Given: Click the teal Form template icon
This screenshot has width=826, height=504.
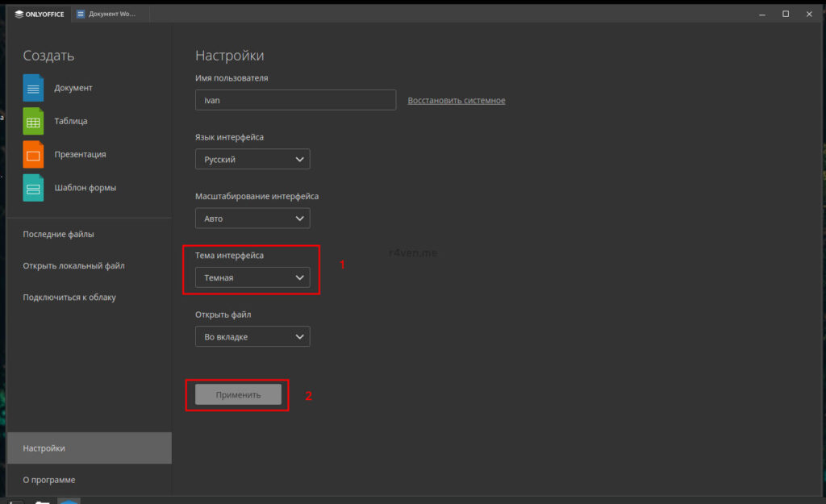Looking at the screenshot, I should coord(33,188).
